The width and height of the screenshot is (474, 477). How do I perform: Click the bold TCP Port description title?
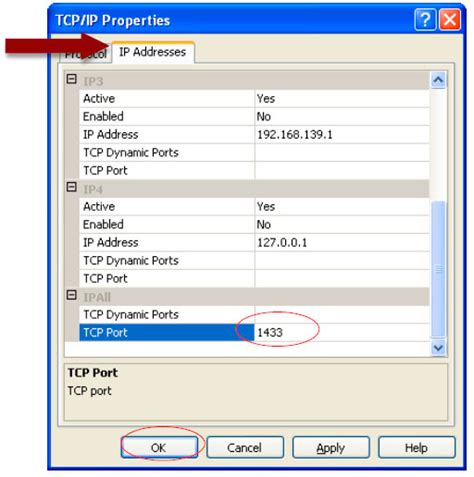(x=93, y=373)
